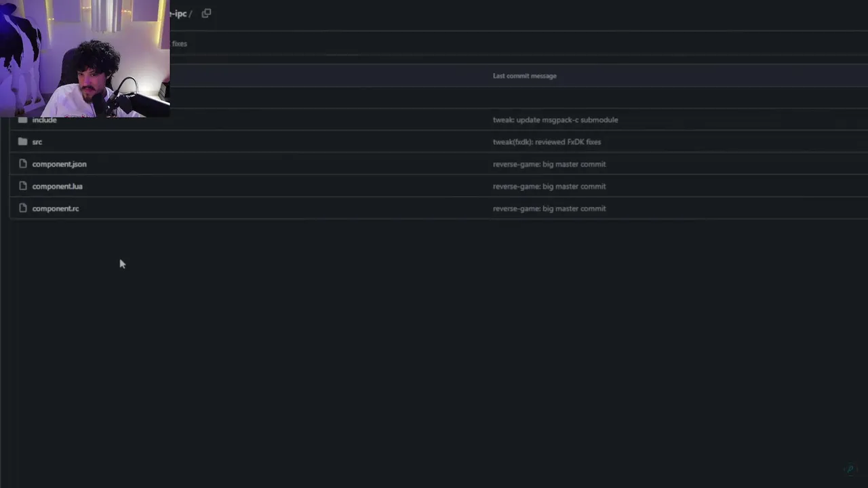Screen dimensions: 868x488
Task: Click commit message beside component.json
Action: coord(549,164)
